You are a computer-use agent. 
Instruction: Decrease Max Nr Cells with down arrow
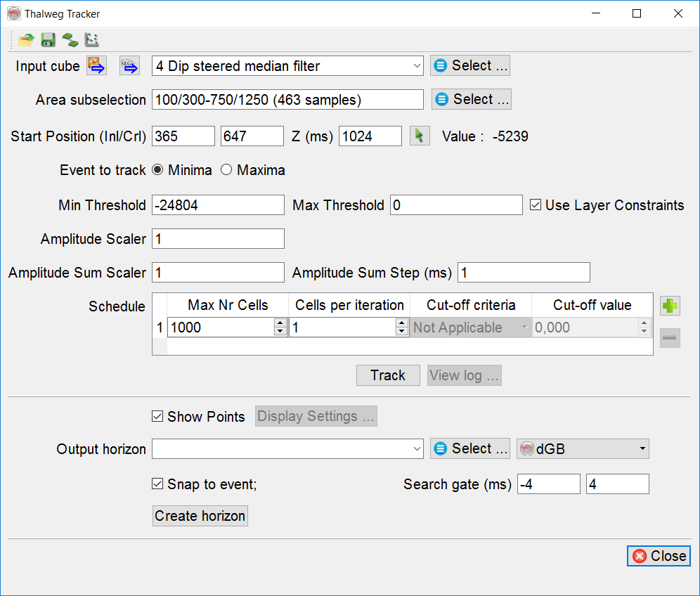coord(280,331)
